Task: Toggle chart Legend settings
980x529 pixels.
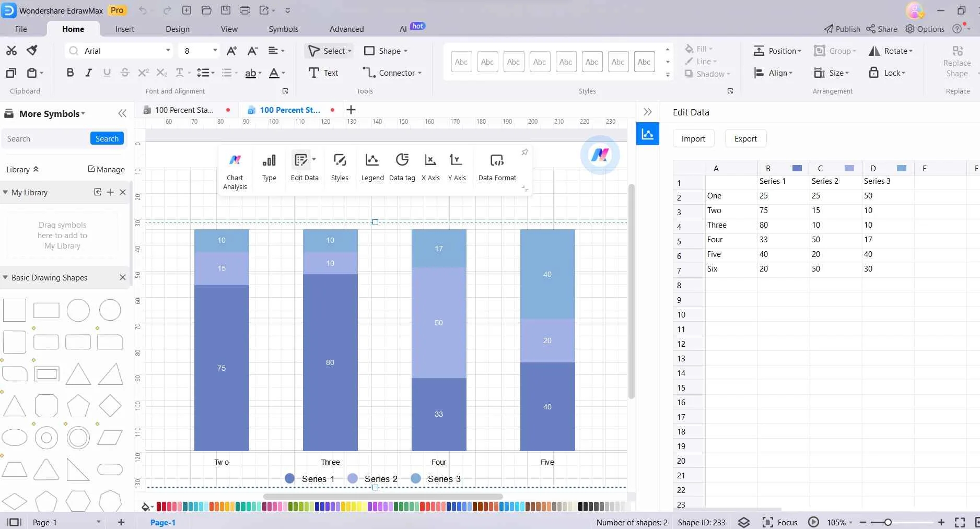Action: click(372, 167)
